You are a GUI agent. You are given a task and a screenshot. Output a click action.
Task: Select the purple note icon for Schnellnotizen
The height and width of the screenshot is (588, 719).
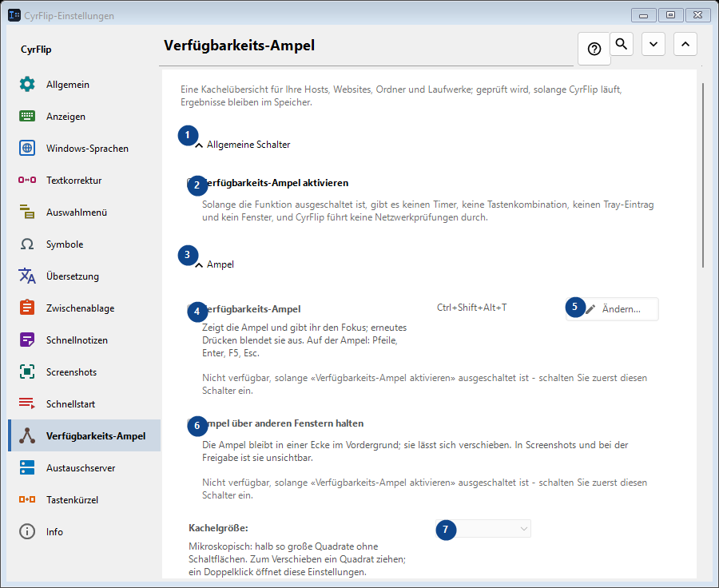pyautogui.click(x=27, y=340)
